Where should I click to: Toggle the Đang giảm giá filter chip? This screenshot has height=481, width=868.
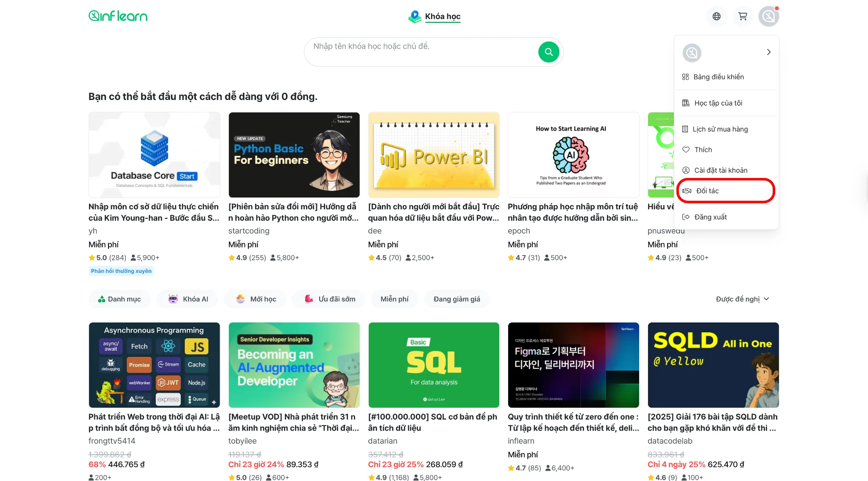click(x=456, y=299)
